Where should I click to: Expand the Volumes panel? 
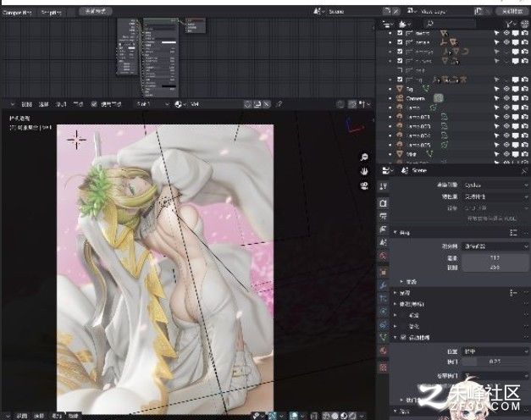tap(395, 304)
